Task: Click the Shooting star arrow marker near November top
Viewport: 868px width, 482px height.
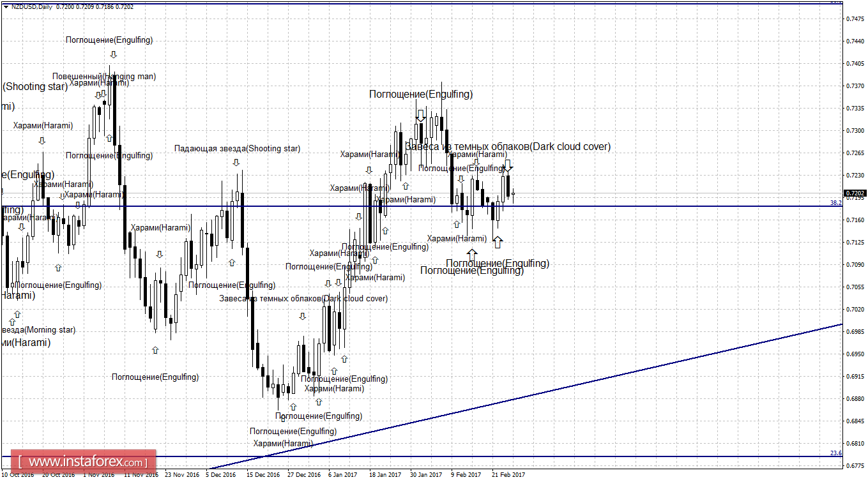Action: click(236, 163)
